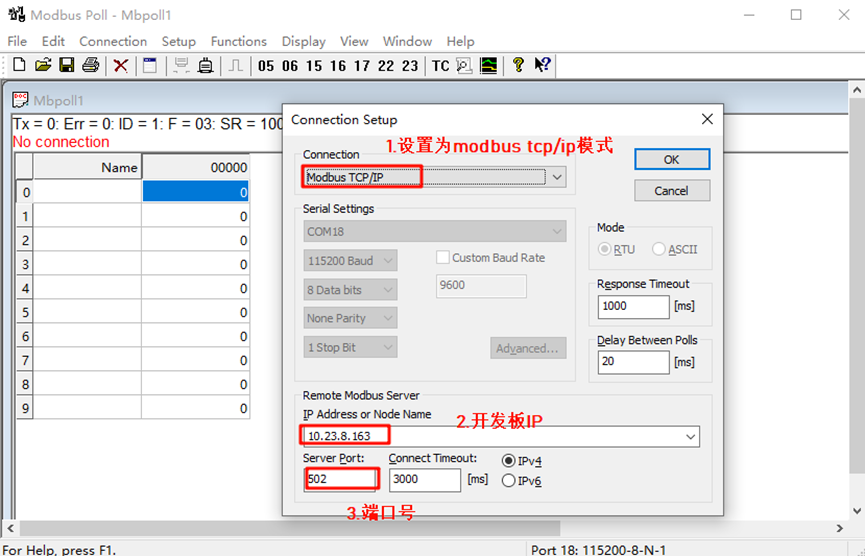Select function 22 toolbar button

click(386, 66)
